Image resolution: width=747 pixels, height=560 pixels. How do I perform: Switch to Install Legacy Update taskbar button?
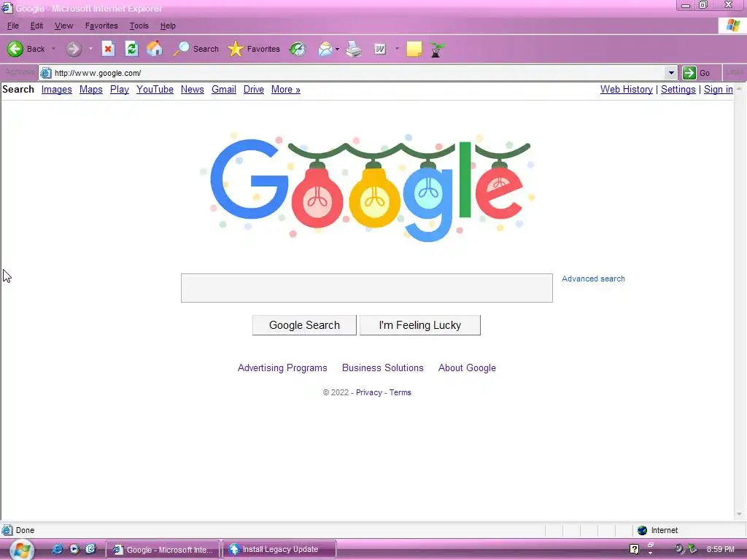click(x=279, y=550)
